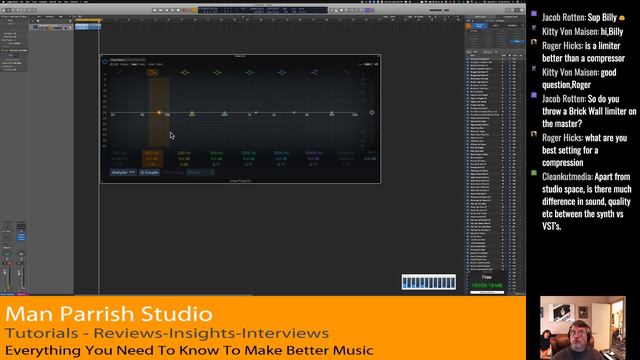Click Kitty Von Maisen's 'hi,Billy' chat message
The width and height of the screenshot is (640, 360).
point(582,32)
